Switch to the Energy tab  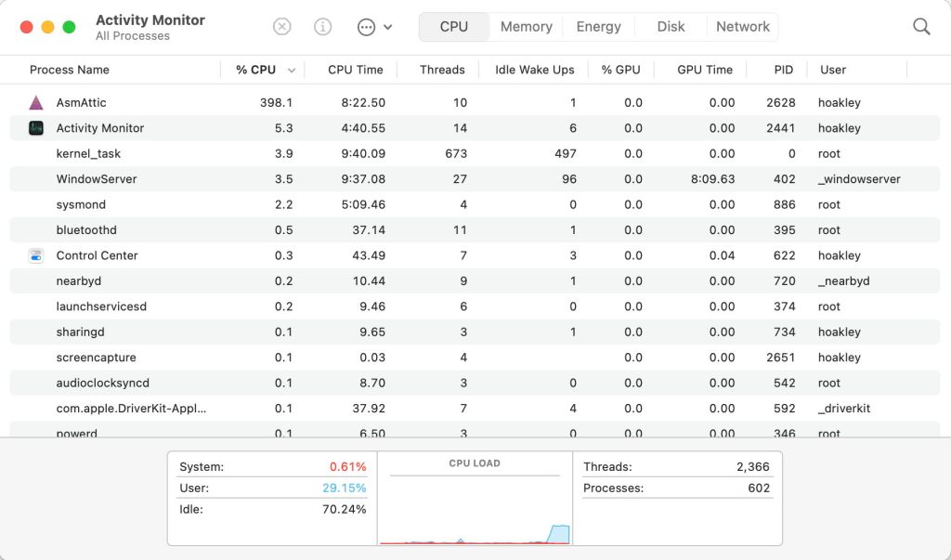click(x=599, y=27)
